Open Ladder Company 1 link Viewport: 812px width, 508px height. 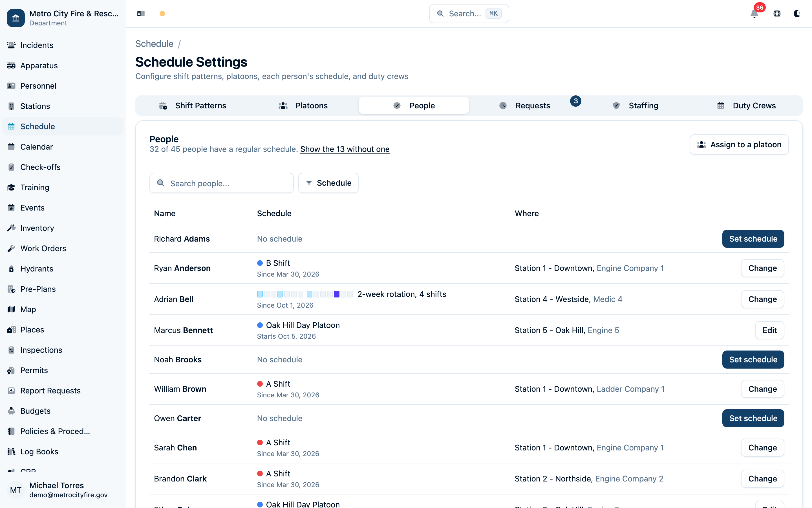[x=630, y=389]
